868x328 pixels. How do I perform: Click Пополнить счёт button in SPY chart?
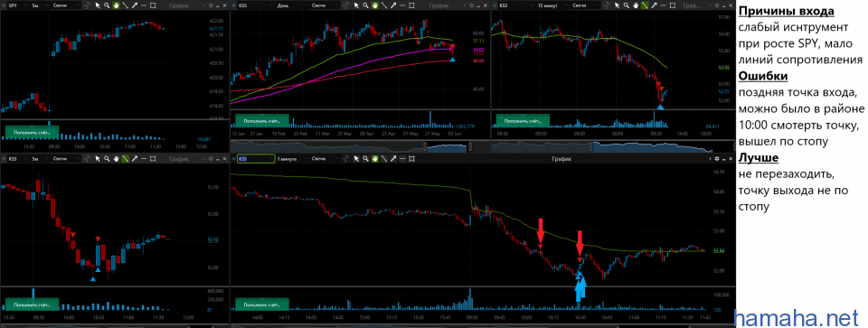point(32,133)
